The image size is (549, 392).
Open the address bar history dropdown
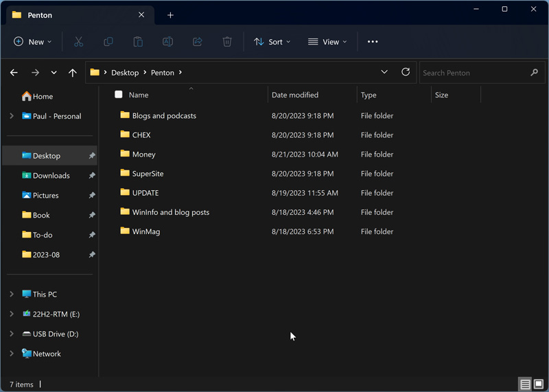384,72
